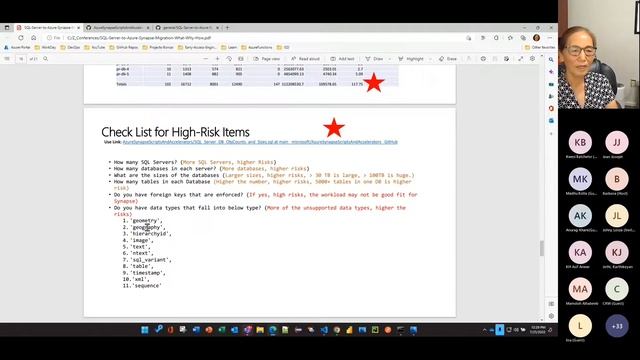Open the DevOps bookmarks folder

point(71,47)
